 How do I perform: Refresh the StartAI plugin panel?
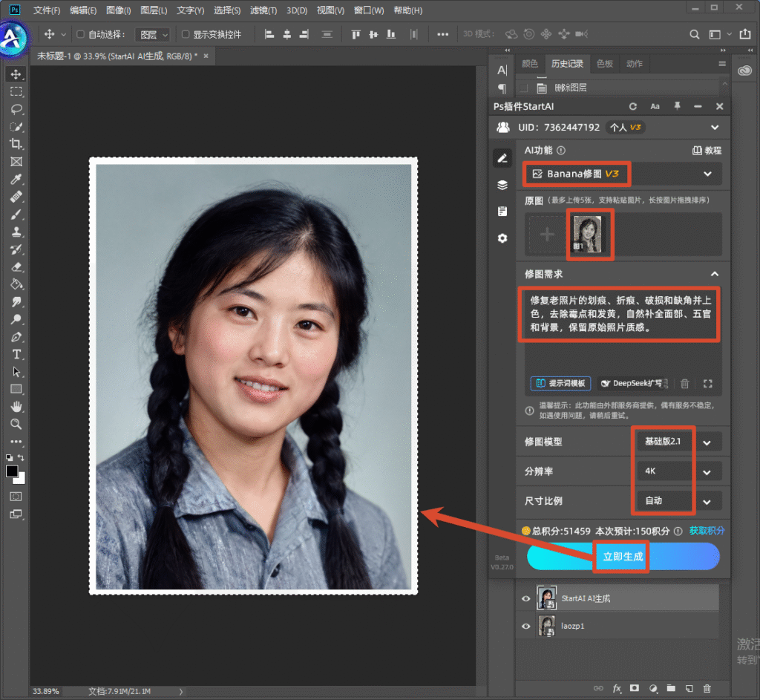tap(632, 107)
